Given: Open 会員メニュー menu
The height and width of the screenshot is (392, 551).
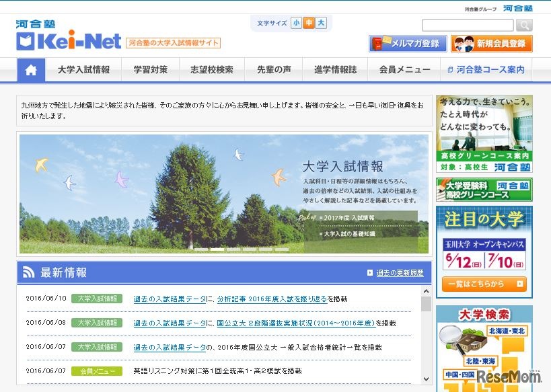Looking at the screenshot, I should click(404, 69).
